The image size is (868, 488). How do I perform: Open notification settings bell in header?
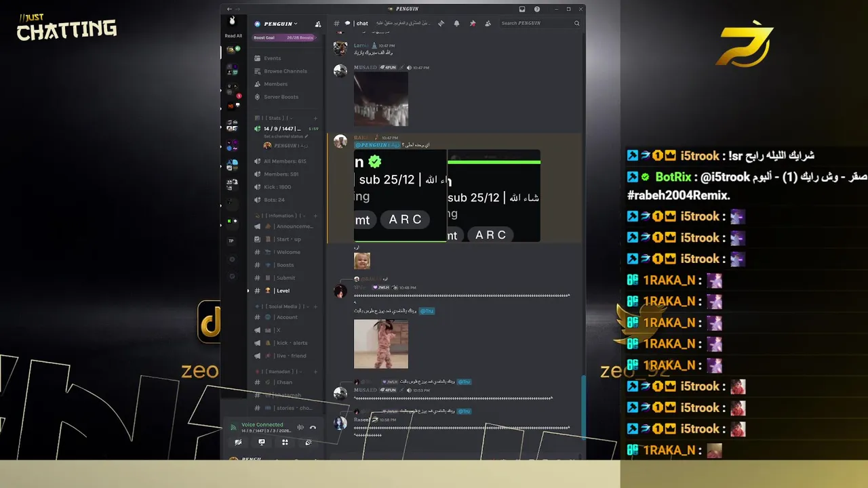coord(456,23)
